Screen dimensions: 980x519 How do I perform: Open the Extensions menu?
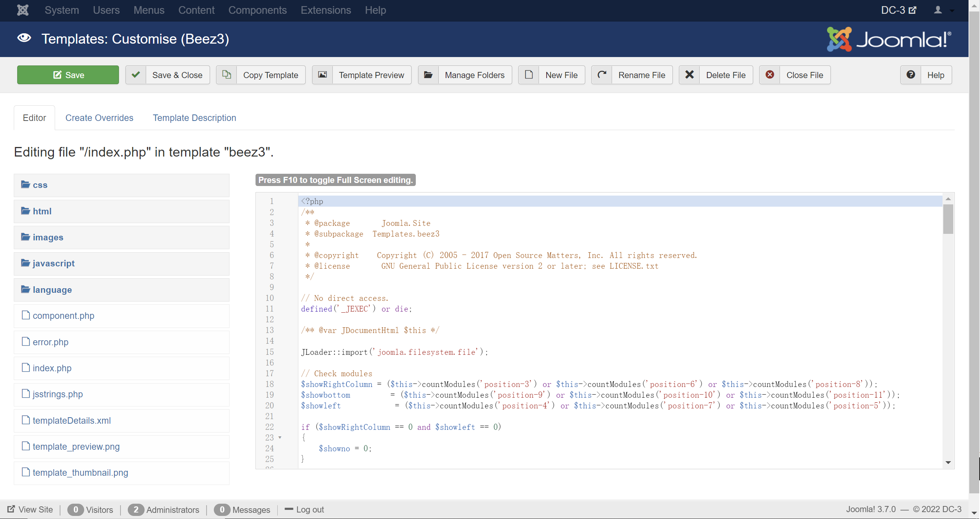[x=326, y=10]
